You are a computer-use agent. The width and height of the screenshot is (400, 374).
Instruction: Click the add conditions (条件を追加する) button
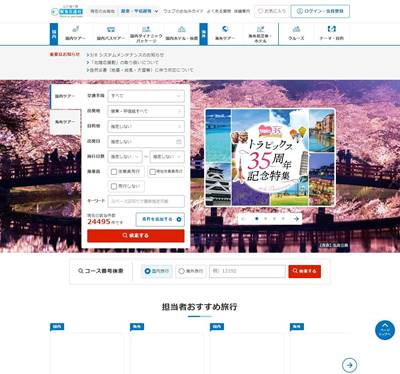(160, 219)
